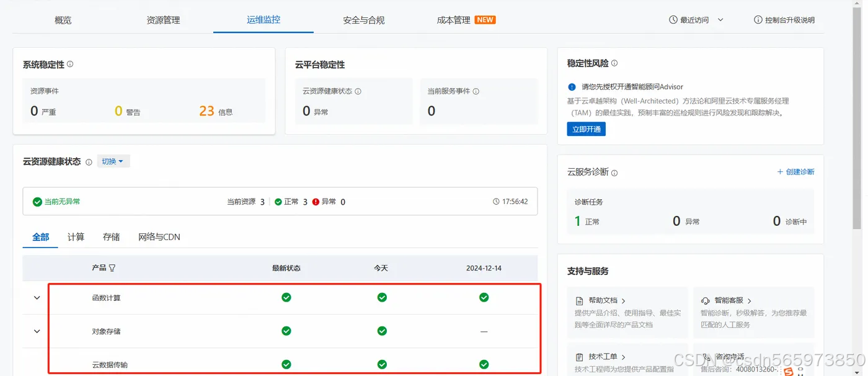Screen dimensions: 868x376
Task: Click the clock icon beside 17:56:42
Action: point(495,201)
